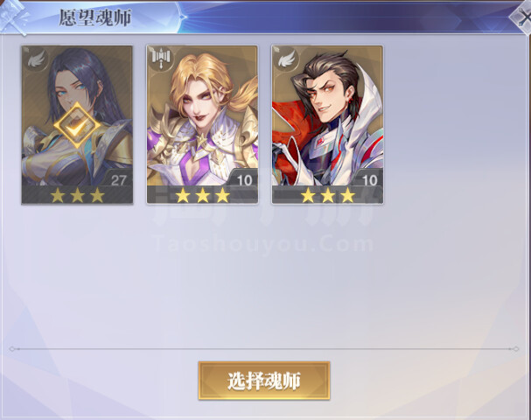
Task: Pick the dark-haired woman's portrait
Action: click(x=77, y=124)
